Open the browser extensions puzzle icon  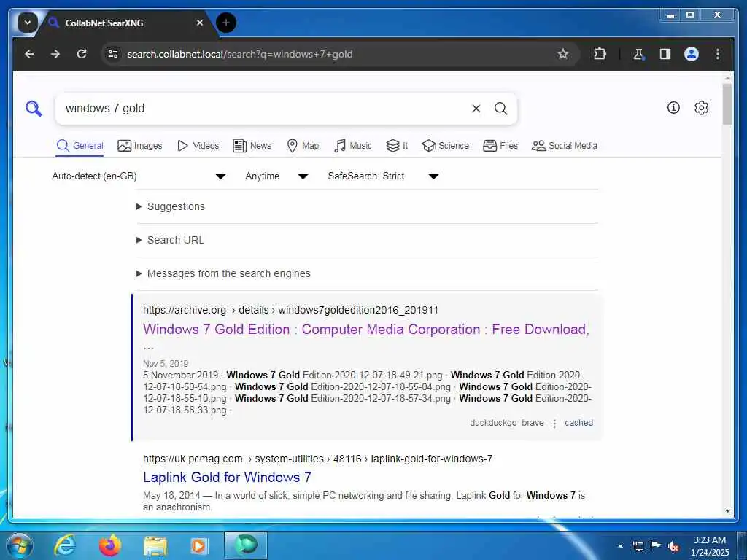[x=600, y=54]
